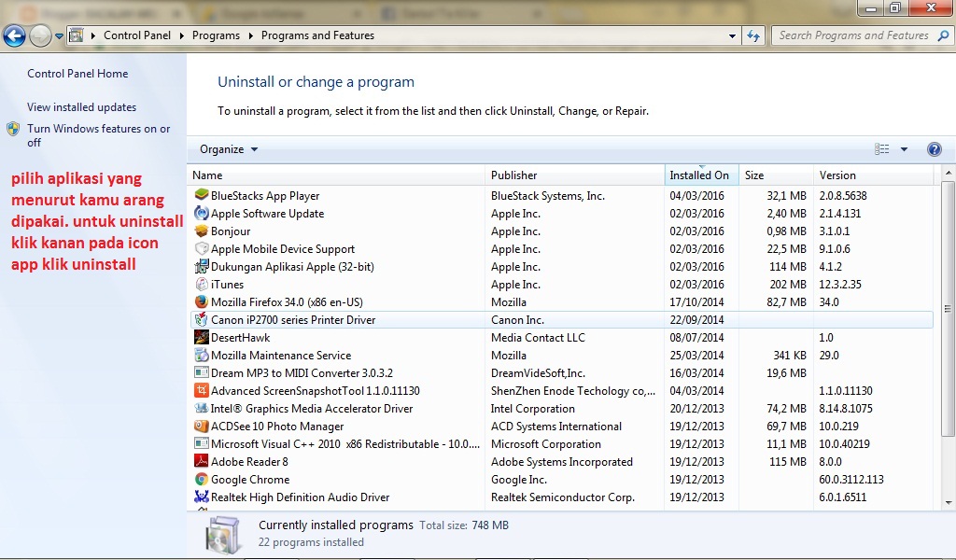956x560 pixels.
Task: Sort by the Version column header
Action: point(873,175)
